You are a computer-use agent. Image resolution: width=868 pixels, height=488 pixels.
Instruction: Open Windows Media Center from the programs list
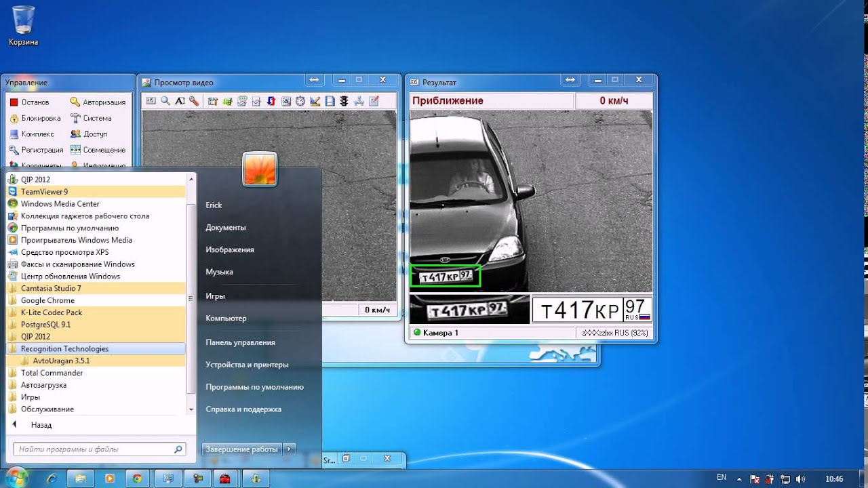point(96,204)
